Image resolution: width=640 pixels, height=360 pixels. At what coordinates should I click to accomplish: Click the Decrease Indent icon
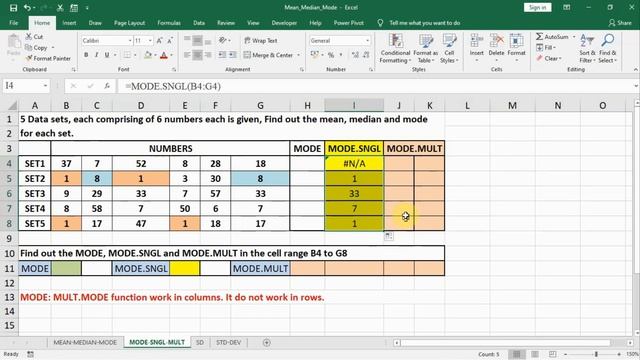tap(222, 55)
